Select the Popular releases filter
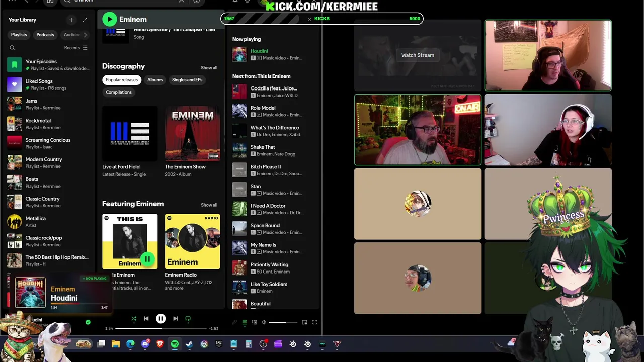 click(122, 80)
